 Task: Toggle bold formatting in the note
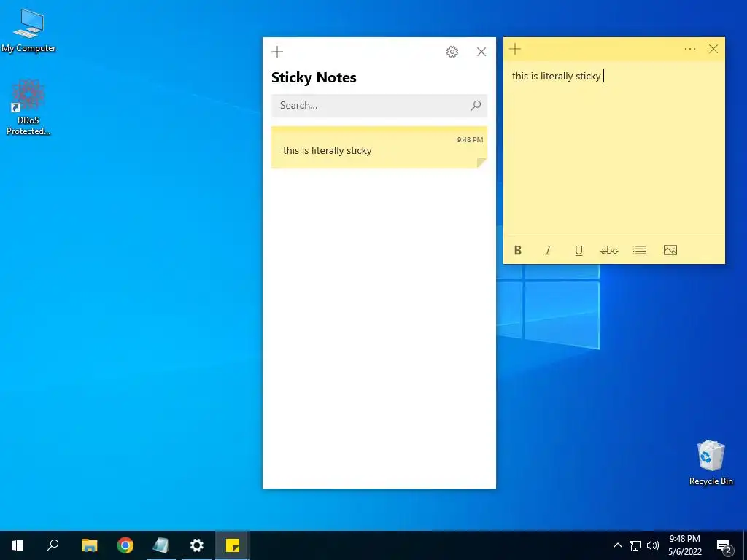(518, 251)
